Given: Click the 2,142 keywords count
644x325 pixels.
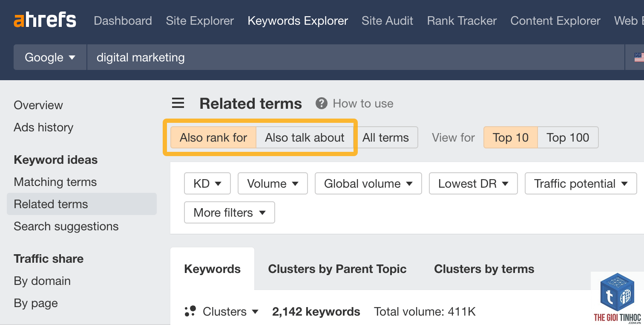Looking at the screenshot, I should click(316, 311).
